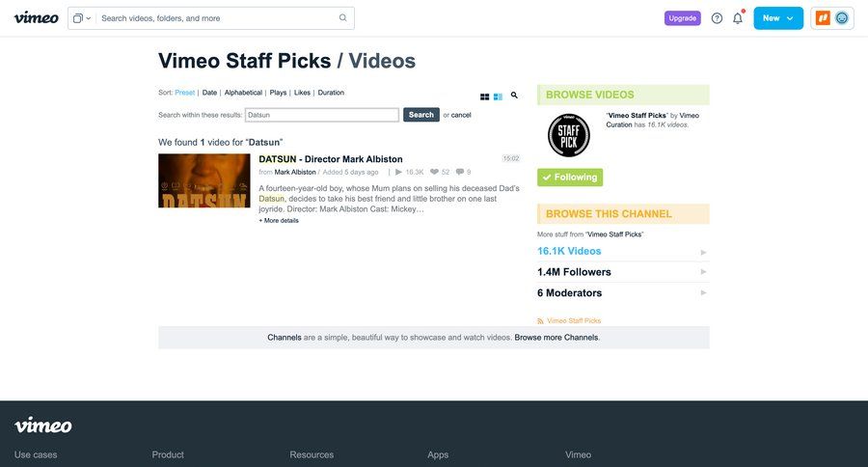The image size is (868, 467).
Task: Click the Staff Pick channel badge
Action: 568,135
